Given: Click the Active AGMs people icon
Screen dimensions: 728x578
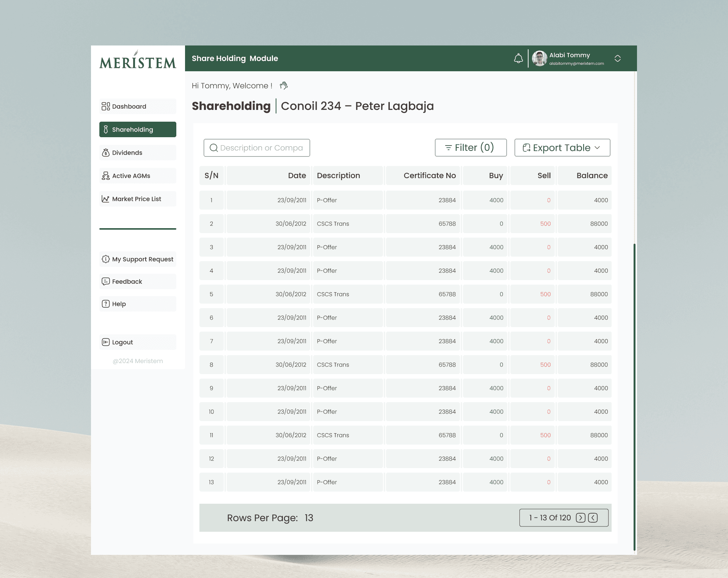Looking at the screenshot, I should (x=106, y=176).
